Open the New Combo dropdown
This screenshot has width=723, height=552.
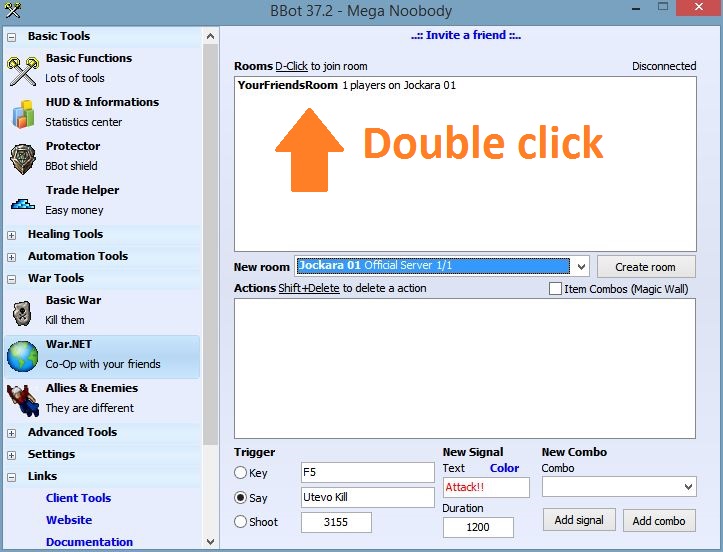click(x=687, y=487)
